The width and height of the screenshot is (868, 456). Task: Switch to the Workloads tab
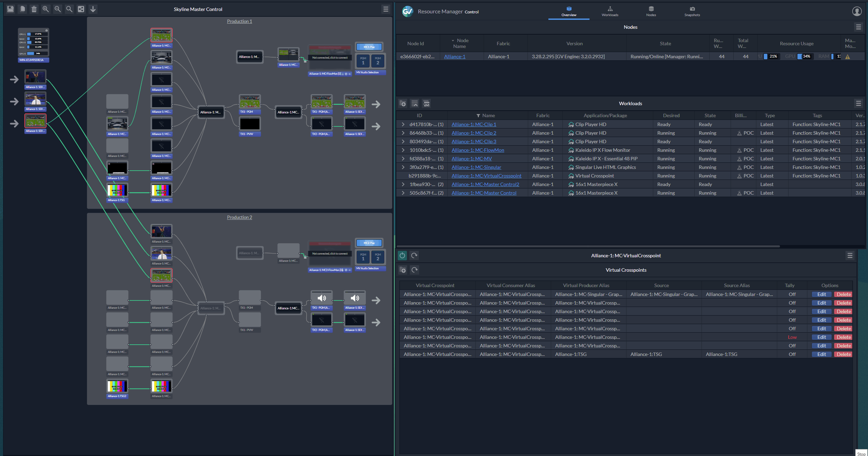[610, 11]
